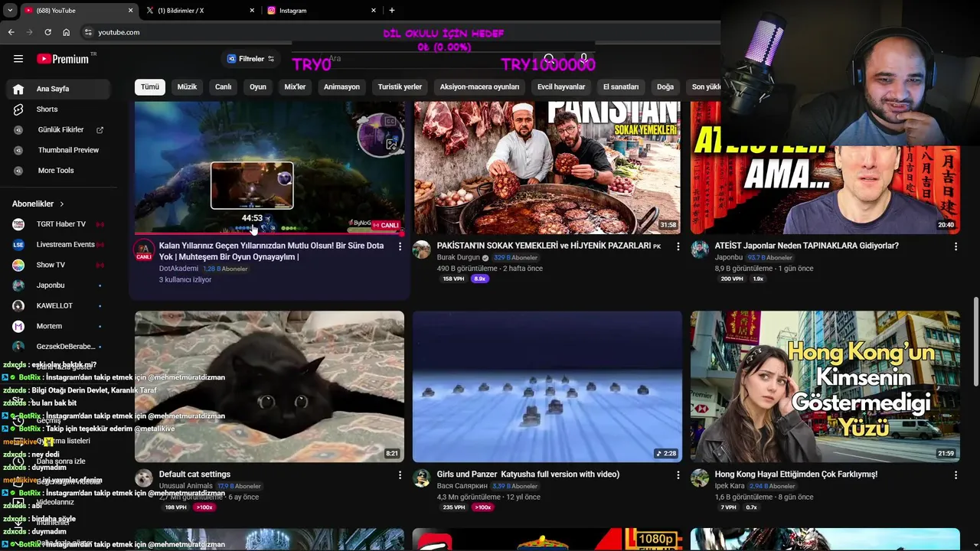The image size is (980, 551).
Task: Open Mortem channel in sidebar
Action: pos(60,326)
